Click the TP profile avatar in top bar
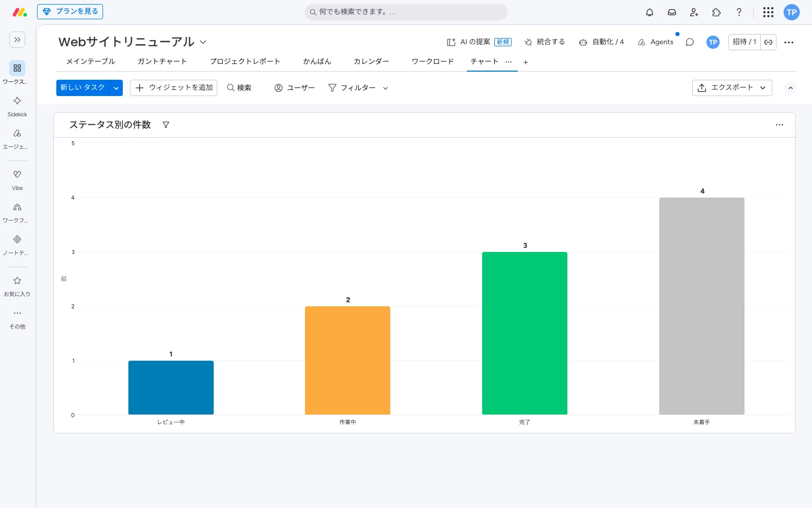This screenshot has width=812, height=508. (x=792, y=12)
